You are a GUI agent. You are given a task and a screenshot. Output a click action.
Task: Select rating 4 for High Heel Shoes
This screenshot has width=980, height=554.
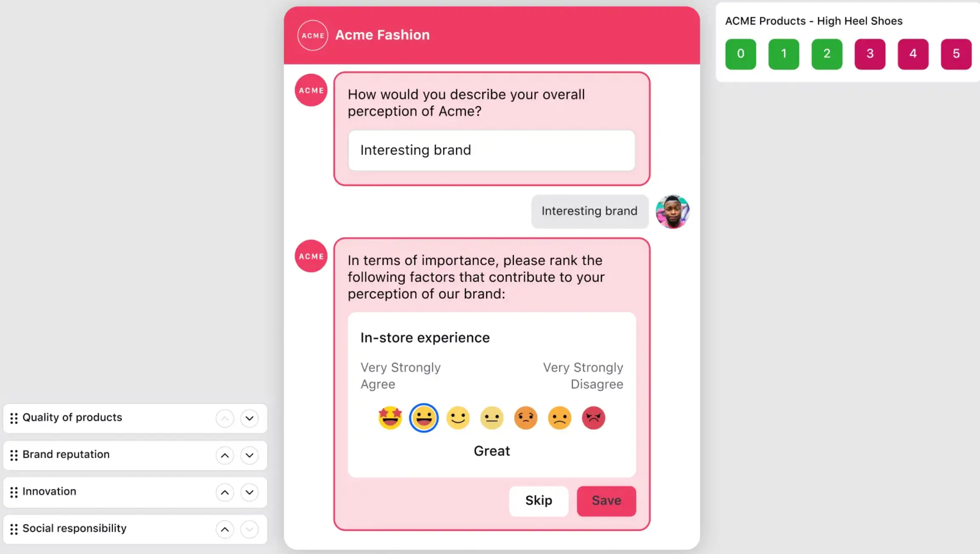click(913, 54)
